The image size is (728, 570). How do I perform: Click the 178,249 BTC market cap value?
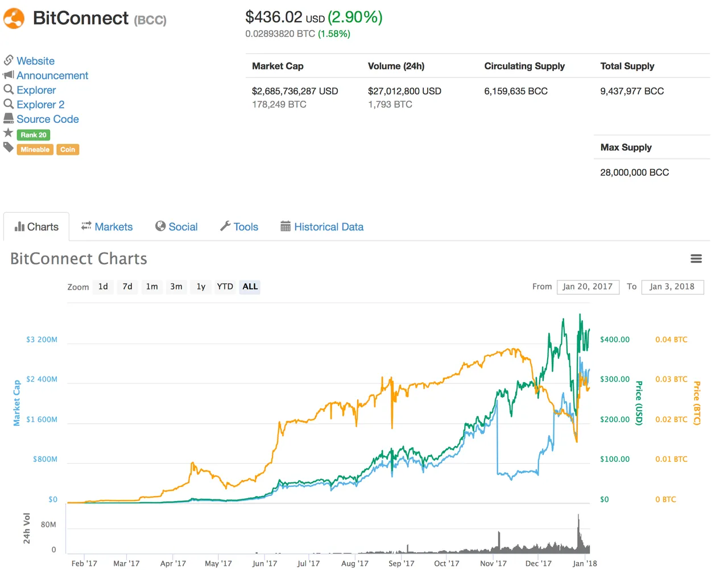click(279, 105)
